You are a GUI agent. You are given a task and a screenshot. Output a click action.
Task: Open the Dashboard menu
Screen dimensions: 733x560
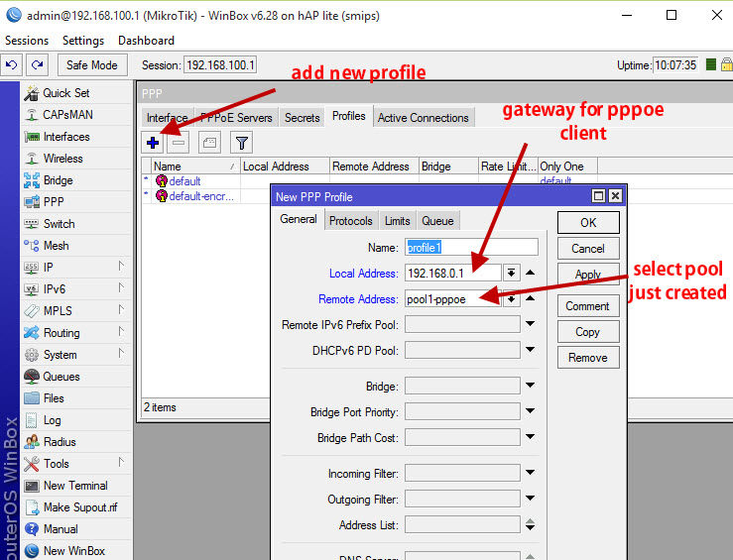pyautogui.click(x=147, y=41)
